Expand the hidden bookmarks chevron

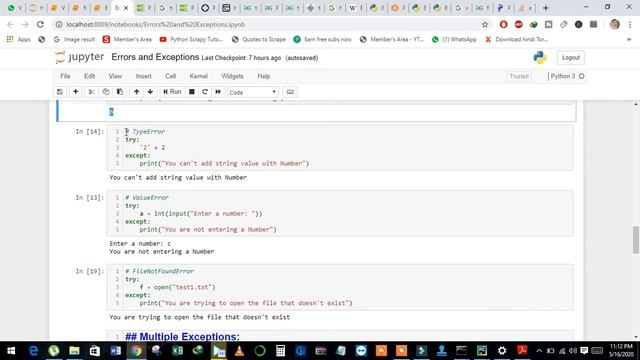pos(629,40)
